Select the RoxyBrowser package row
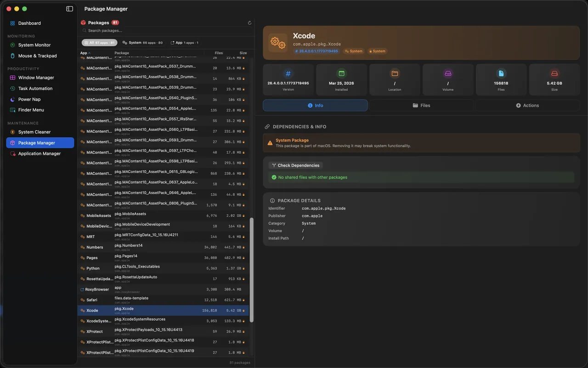Viewport: 588px width, 368px height. click(x=163, y=290)
